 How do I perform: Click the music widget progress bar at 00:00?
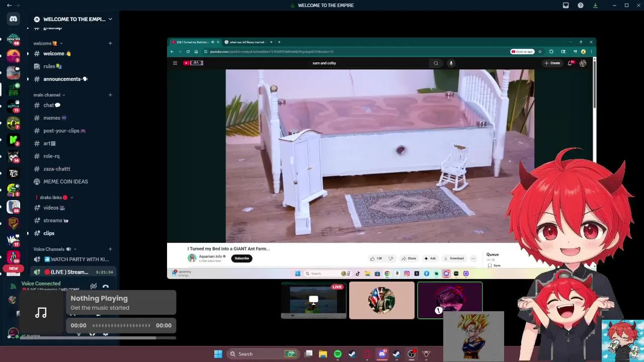[121, 325]
